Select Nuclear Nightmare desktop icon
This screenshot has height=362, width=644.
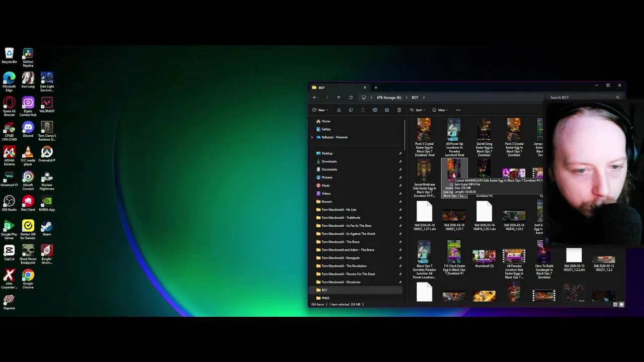point(47,180)
